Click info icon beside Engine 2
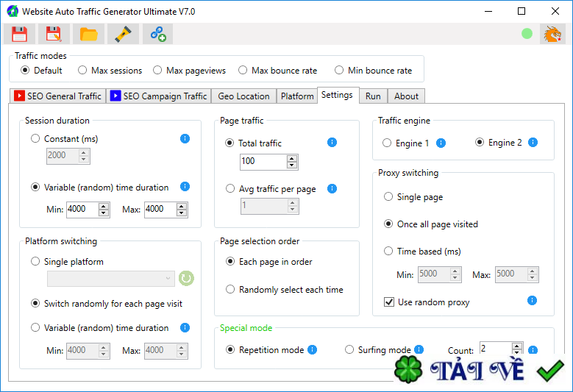 tap(533, 143)
